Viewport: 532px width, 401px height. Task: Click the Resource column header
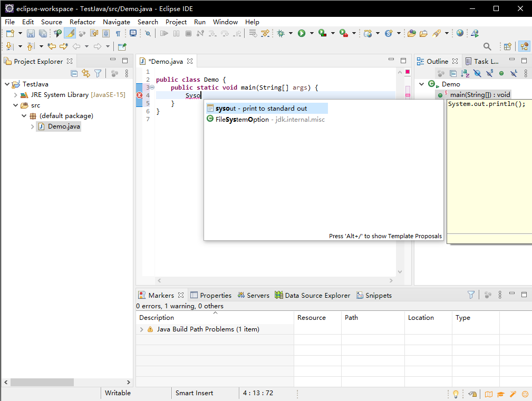tap(317, 318)
